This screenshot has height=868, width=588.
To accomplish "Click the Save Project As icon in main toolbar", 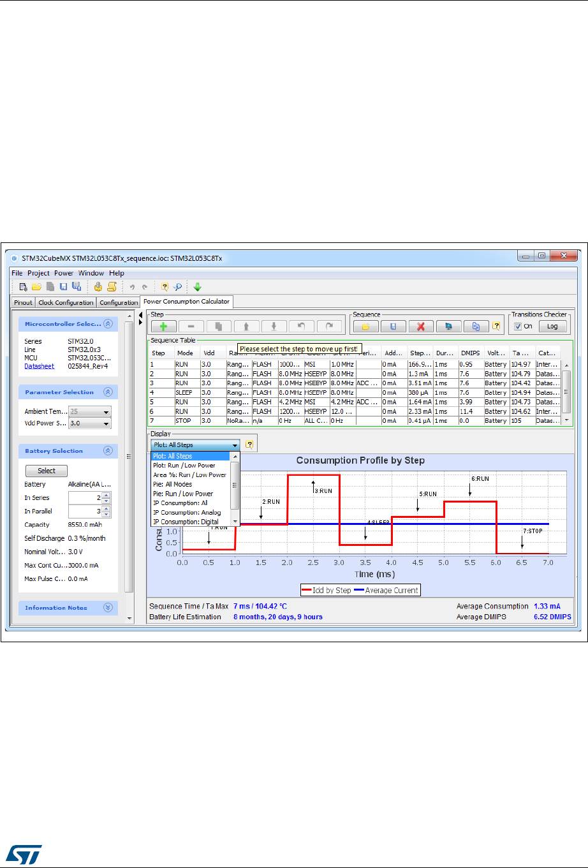I will (x=77, y=287).
